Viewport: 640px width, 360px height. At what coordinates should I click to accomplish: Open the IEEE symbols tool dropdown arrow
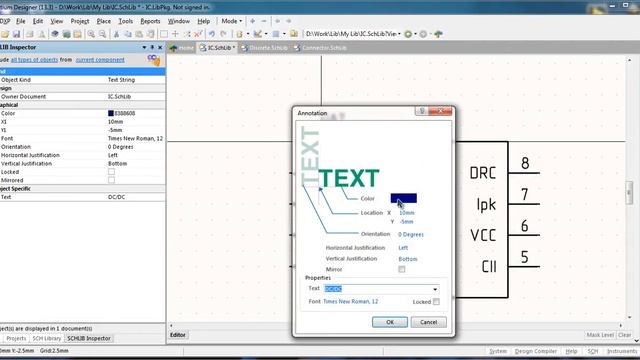pos(248,34)
